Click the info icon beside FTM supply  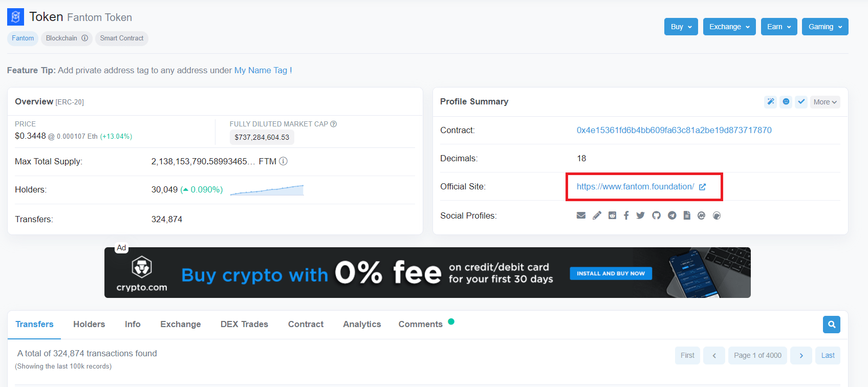pos(283,161)
